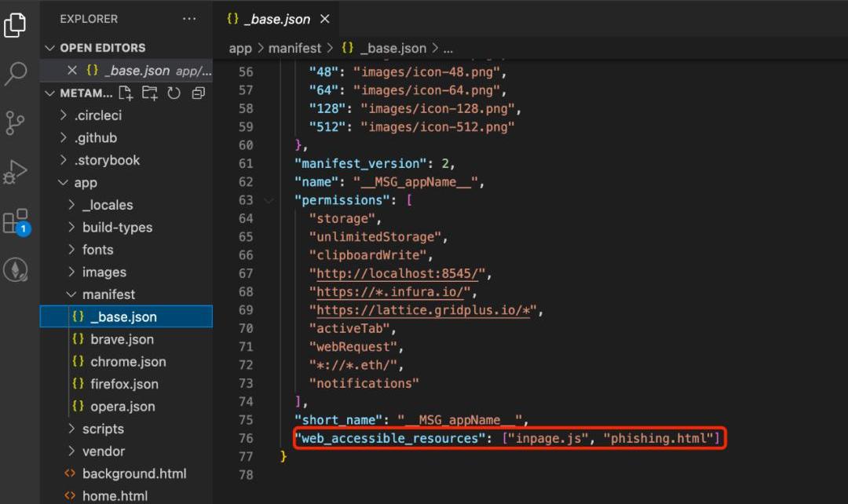Click the "images/icon-512.png" string value
848x504 pixels.
point(437,127)
